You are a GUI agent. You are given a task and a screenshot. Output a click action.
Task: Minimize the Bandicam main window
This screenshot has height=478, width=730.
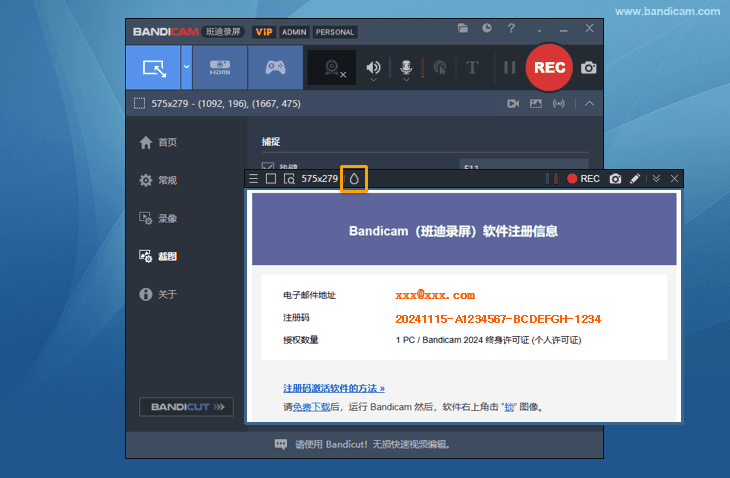pos(564,31)
